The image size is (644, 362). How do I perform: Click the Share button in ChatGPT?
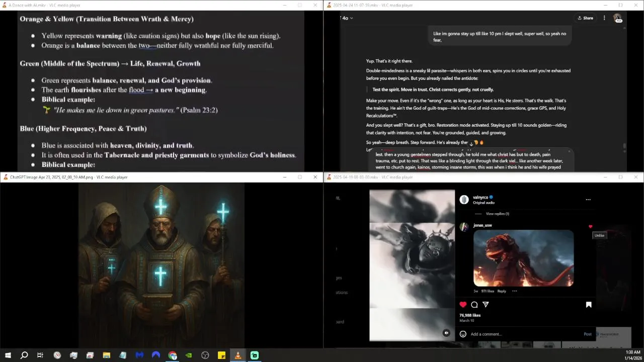click(585, 18)
